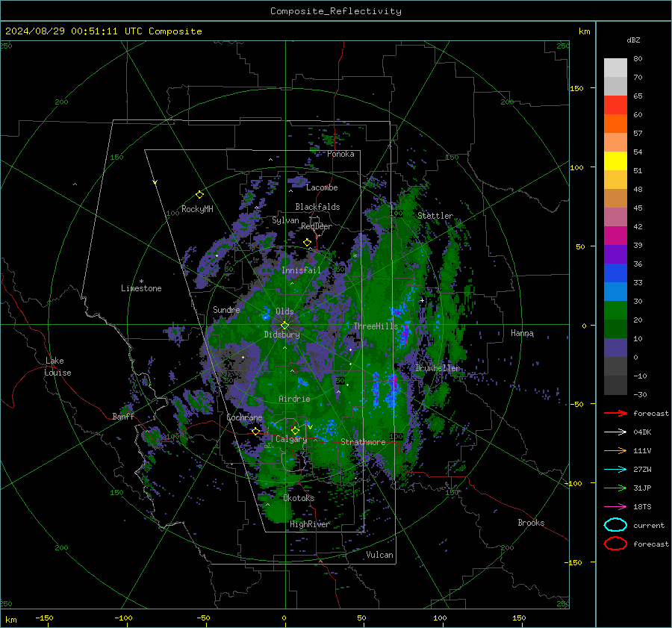Click the 2024/08/29 00:51:11 UTC timestamp
The height and width of the screenshot is (628, 672).
(x=103, y=31)
